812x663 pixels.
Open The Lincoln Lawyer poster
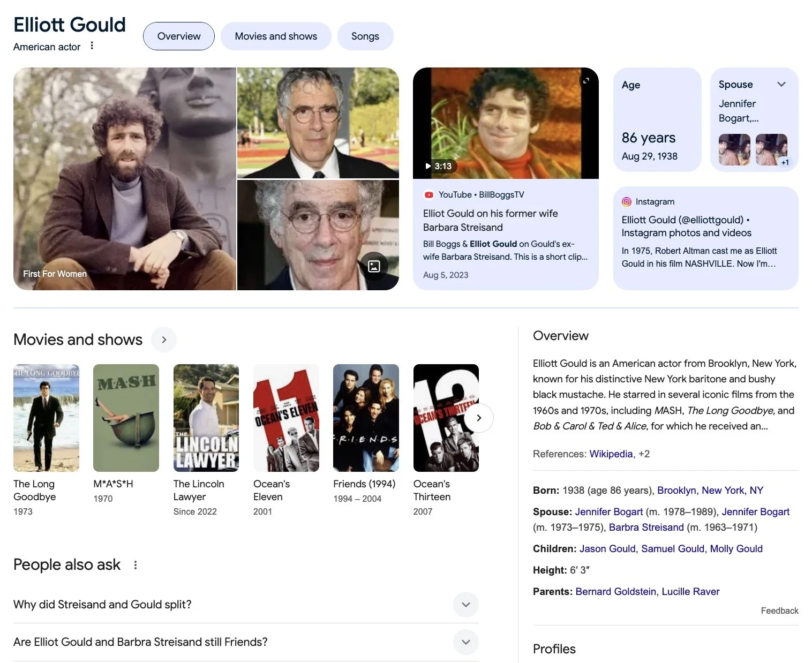pos(206,418)
